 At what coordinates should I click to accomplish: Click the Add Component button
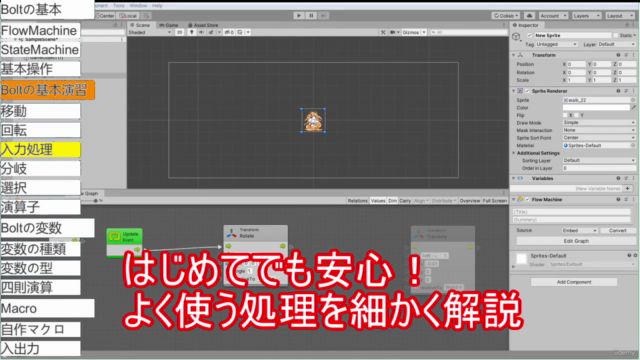574,282
